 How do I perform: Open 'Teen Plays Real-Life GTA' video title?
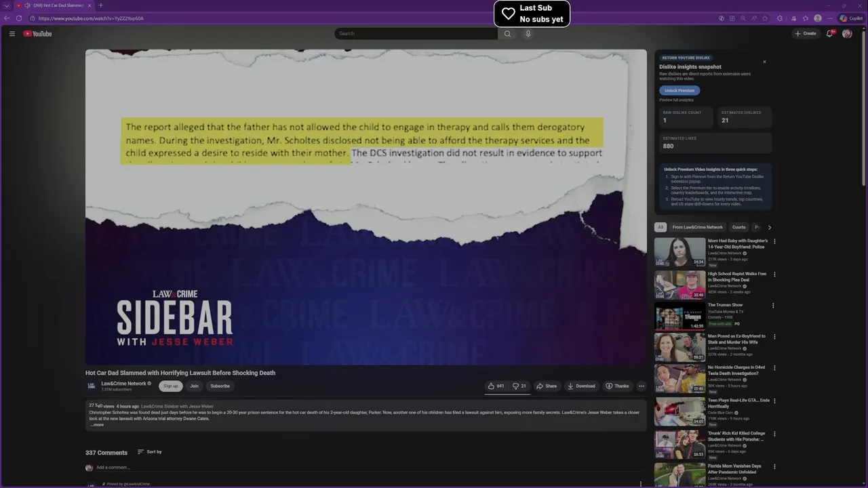[x=738, y=403]
